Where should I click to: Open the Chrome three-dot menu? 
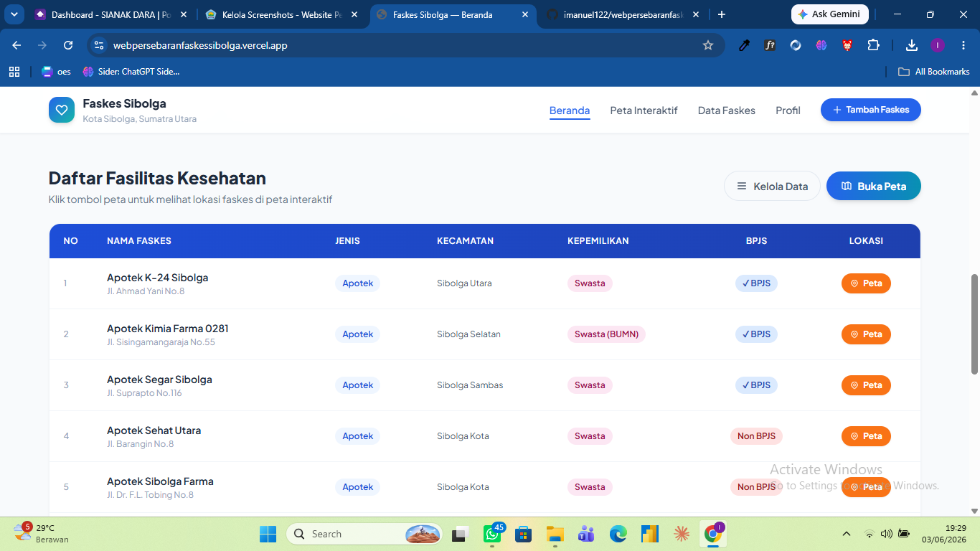(963, 45)
